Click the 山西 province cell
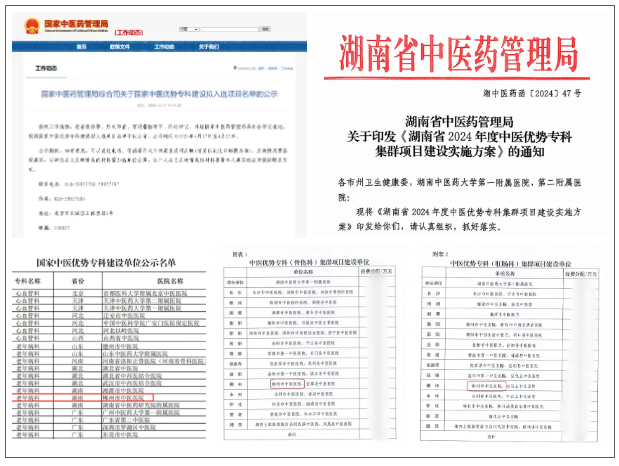This screenshot has height=466, width=619. (x=78, y=338)
